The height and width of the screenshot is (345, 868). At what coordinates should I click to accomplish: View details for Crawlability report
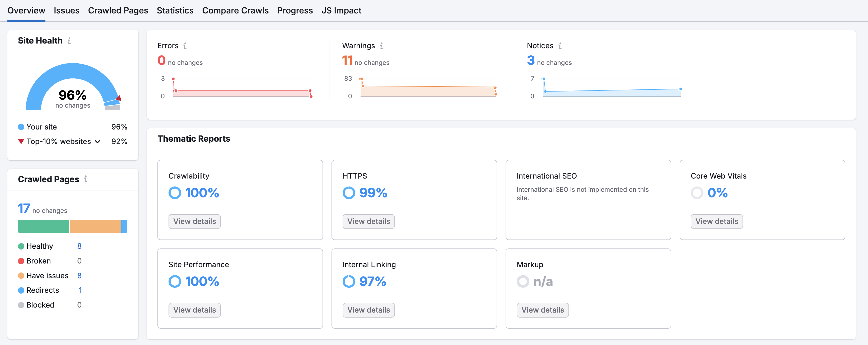pyautogui.click(x=194, y=222)
